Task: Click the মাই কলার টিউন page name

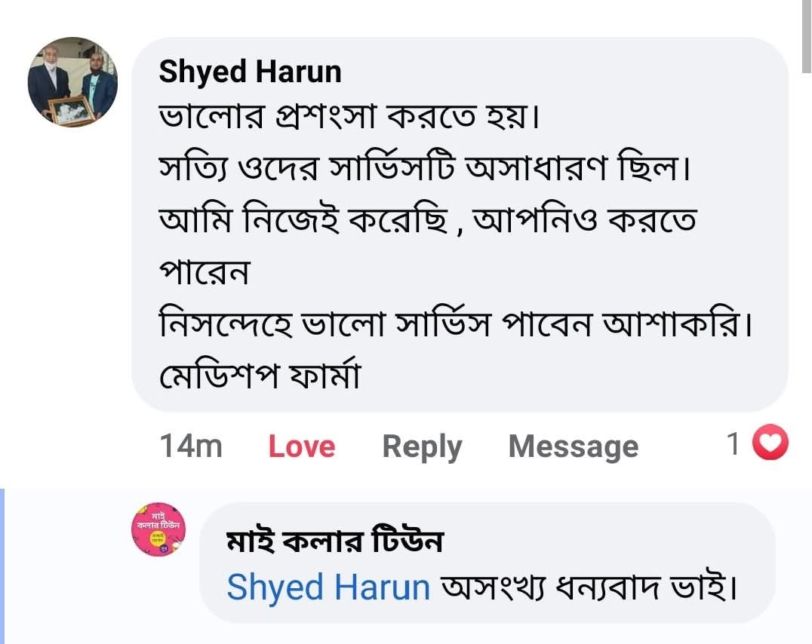Action: tap(334, 541)
